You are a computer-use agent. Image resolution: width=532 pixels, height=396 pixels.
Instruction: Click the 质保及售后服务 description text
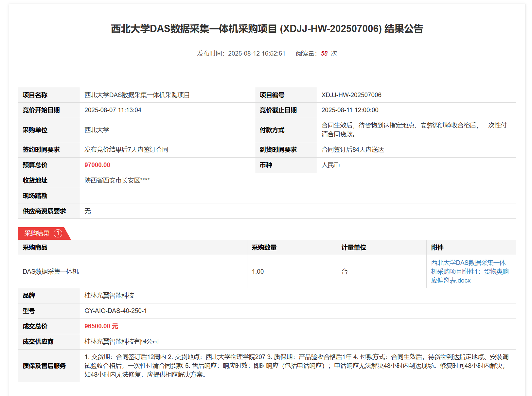pos(296,366)
